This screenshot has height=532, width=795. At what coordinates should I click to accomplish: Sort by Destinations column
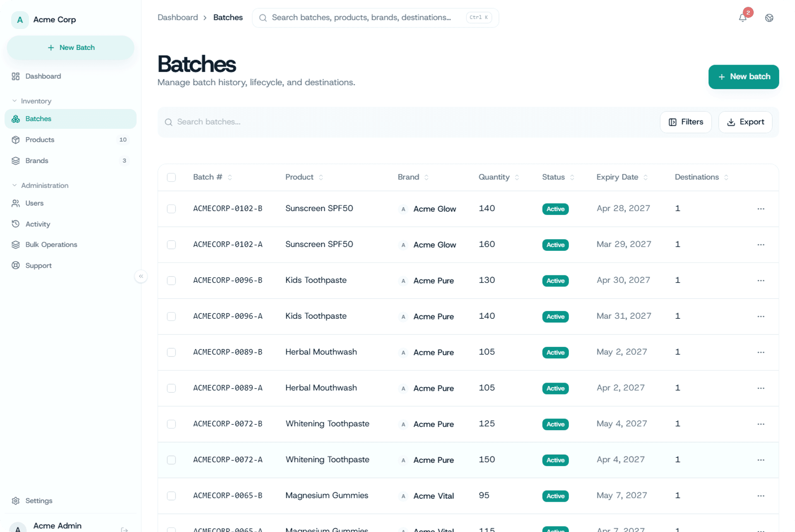click(701, 177)
